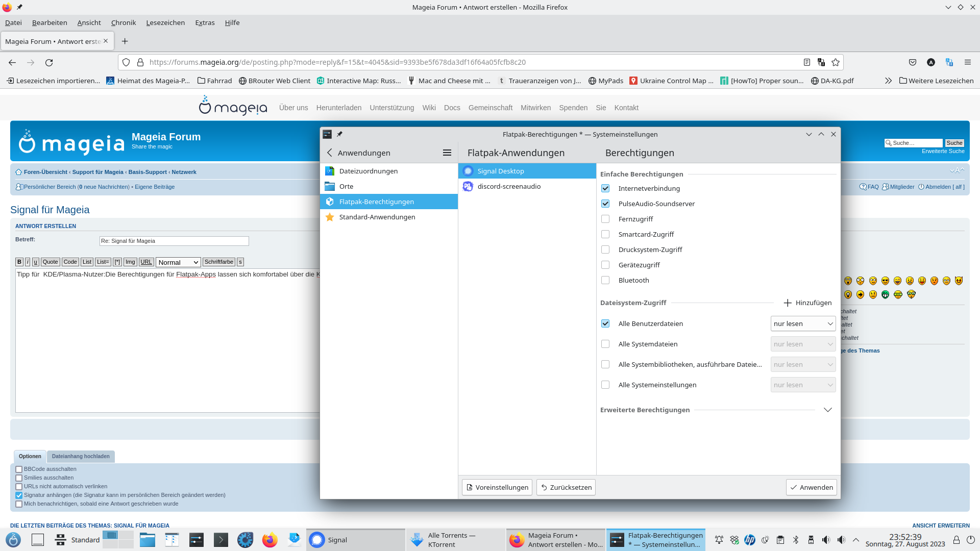
Task: Enable Bluetooth permission
Action: (605, 280)
